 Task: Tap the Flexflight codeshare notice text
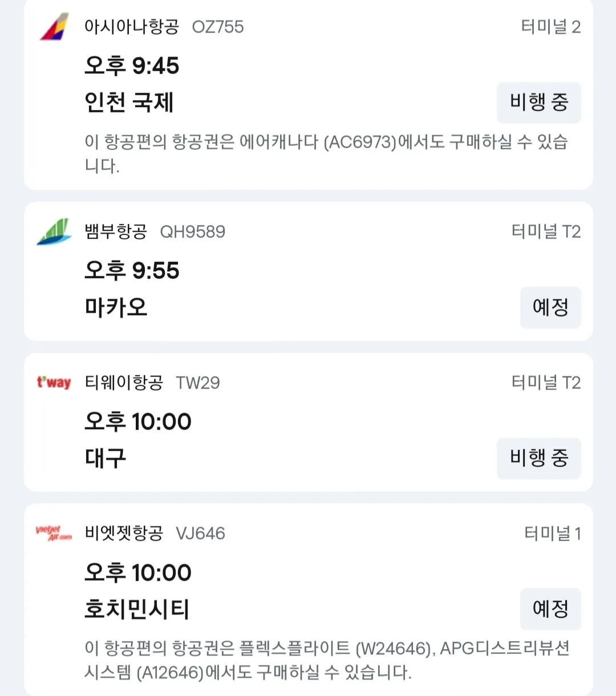[x=327, y=660]
